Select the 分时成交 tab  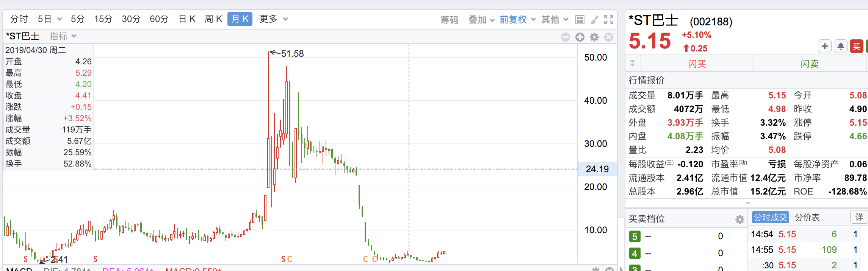pos(771,217)
